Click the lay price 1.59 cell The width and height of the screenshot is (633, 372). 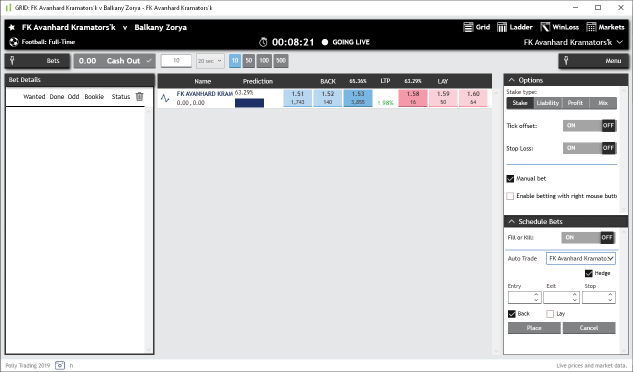[443, 98]
